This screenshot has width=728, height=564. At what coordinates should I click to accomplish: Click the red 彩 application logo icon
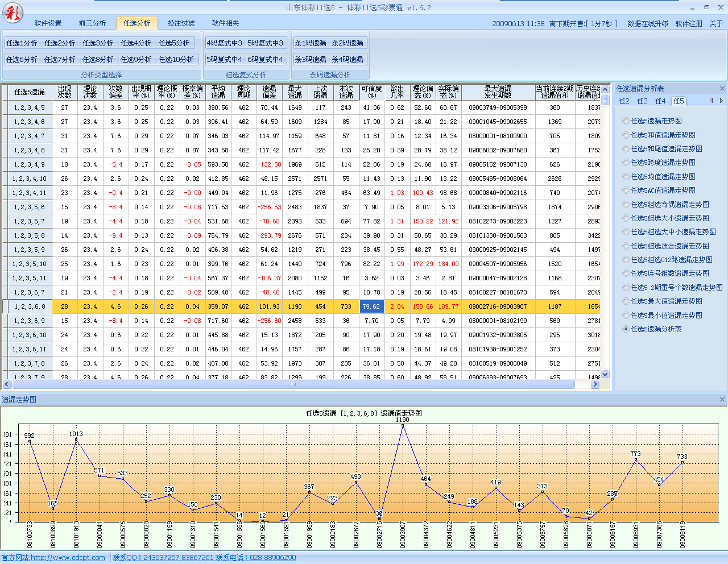click(x=13, y=12)
